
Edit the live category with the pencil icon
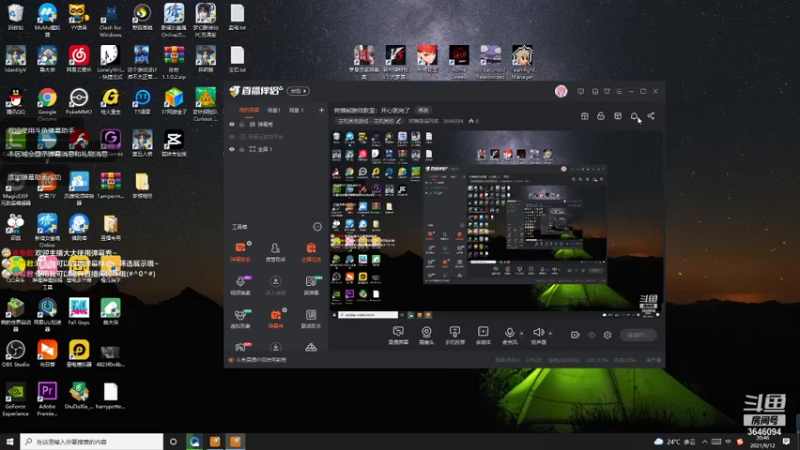[398, 121]
